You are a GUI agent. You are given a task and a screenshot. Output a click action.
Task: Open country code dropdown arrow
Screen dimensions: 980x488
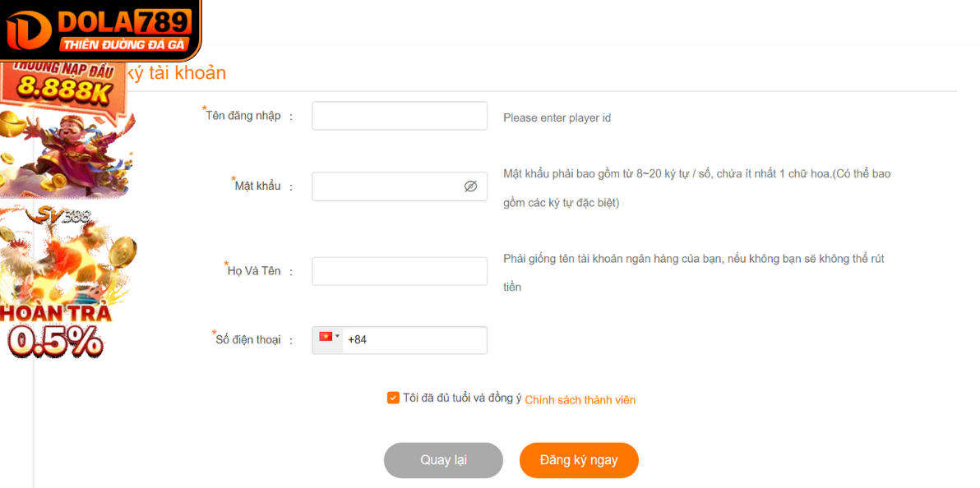point(338,336)
